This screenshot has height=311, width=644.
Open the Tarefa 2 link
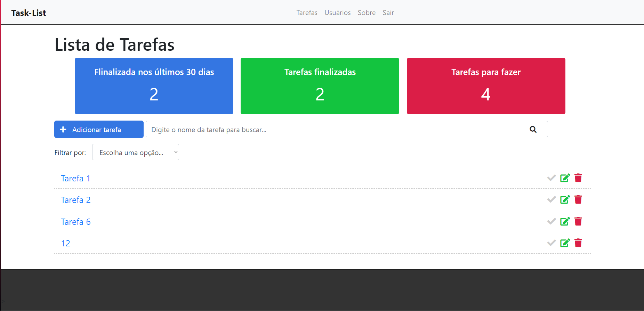pyautogui.click(x=76, y=200)
